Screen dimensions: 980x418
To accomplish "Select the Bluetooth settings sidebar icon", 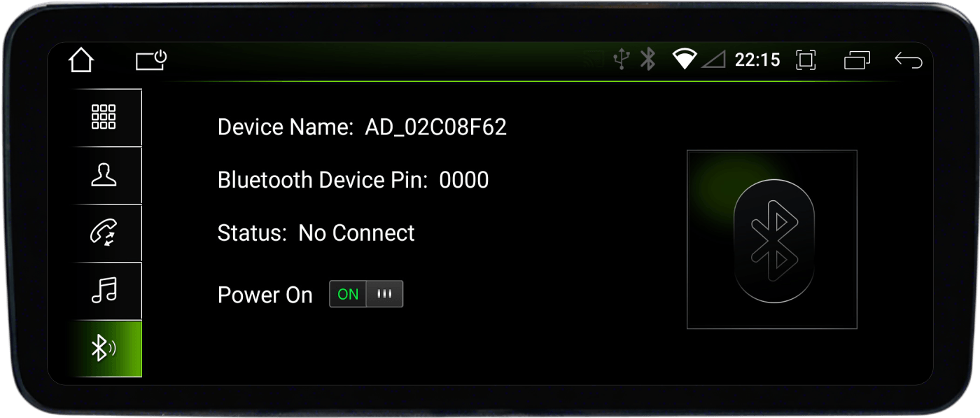I will [x=104, y=349].
